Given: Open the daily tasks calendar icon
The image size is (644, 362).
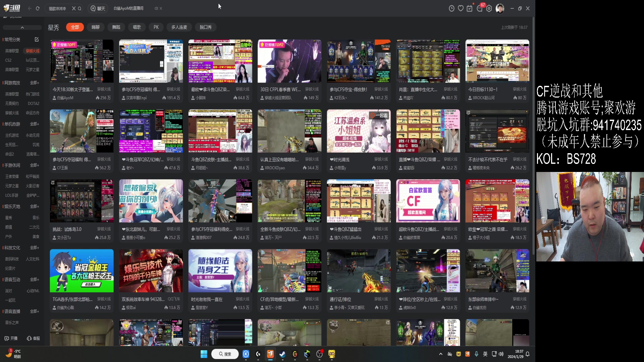Looking at the screenshot, I should pos(470,8).
